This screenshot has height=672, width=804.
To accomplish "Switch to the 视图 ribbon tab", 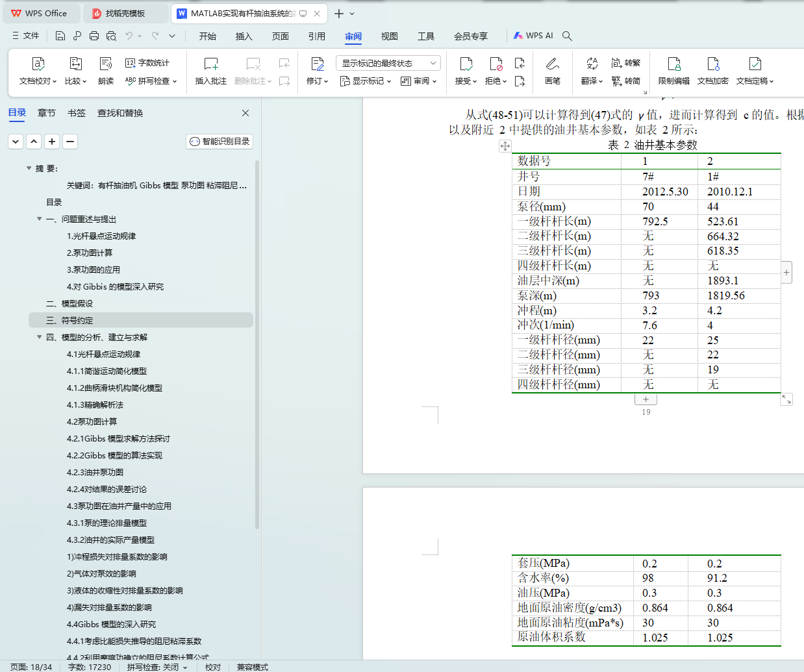I will pos(390,36).
